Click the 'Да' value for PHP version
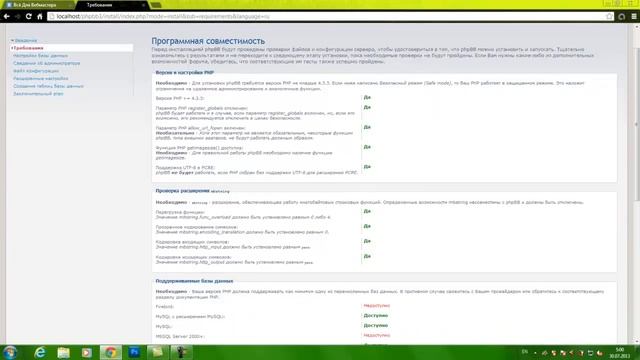This screenshot has width=640, height=360. 367,98
